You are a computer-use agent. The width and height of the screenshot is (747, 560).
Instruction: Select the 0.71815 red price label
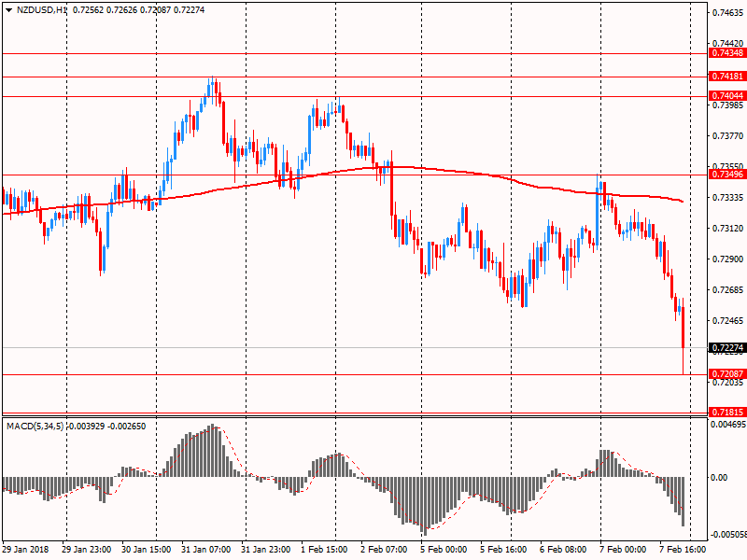click(x=726, y=412)
